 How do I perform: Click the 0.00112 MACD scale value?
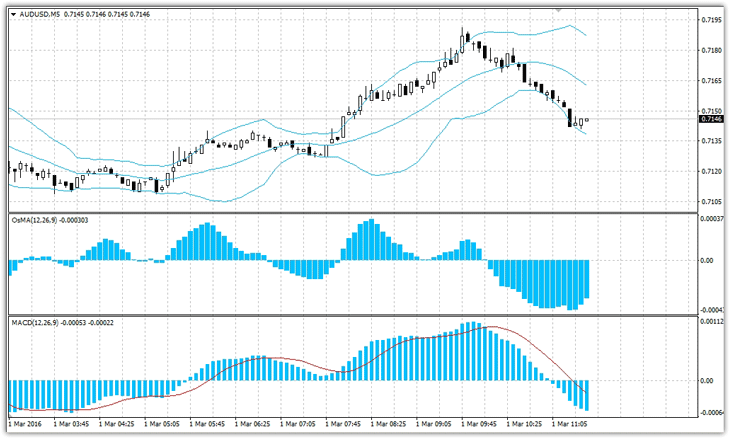point(713,322)
